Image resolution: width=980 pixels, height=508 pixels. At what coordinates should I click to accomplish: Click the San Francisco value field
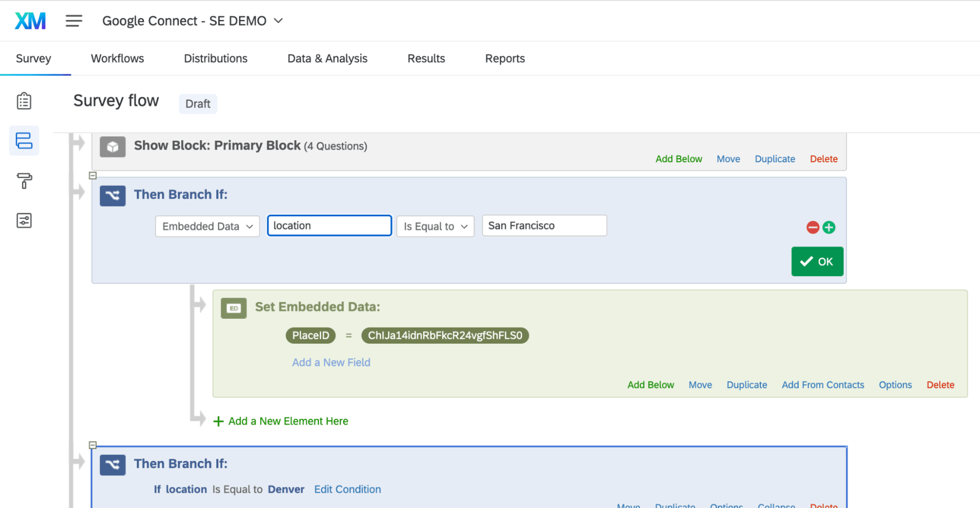pyautogui.click(x=545, y=226)
